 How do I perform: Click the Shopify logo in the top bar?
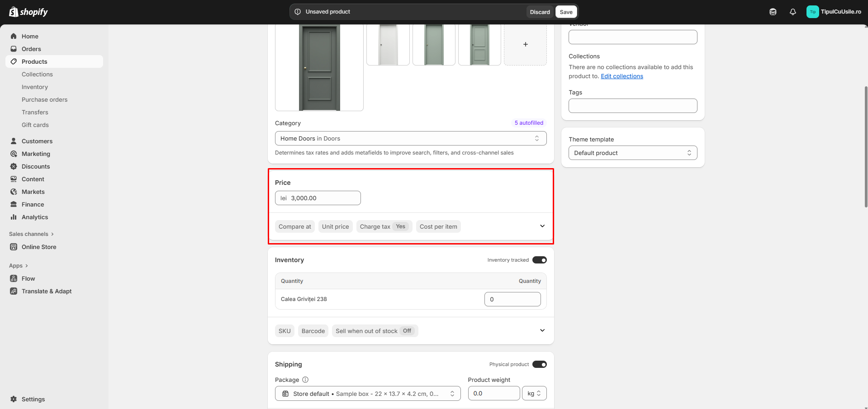click(x=28, y=12)
